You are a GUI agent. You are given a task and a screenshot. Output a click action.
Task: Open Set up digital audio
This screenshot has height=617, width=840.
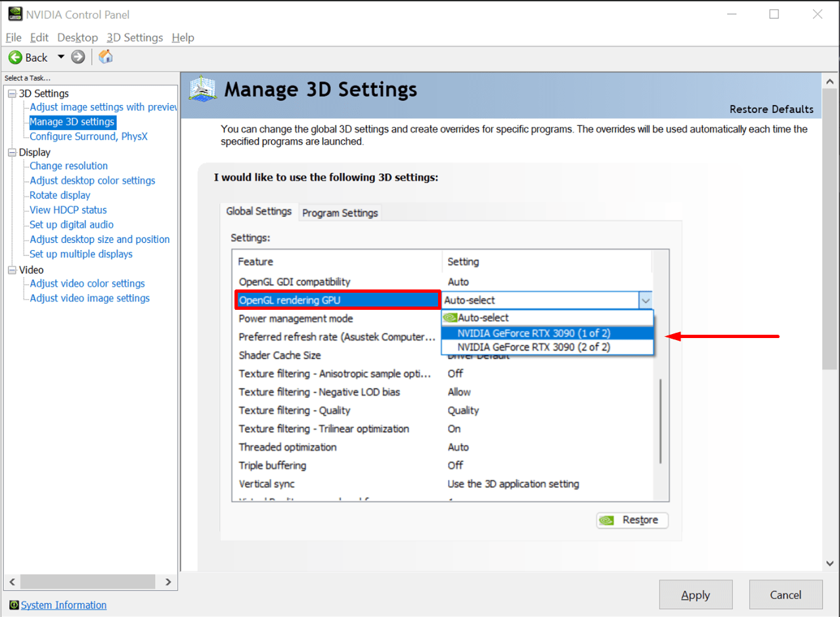(x=72, y=224)
